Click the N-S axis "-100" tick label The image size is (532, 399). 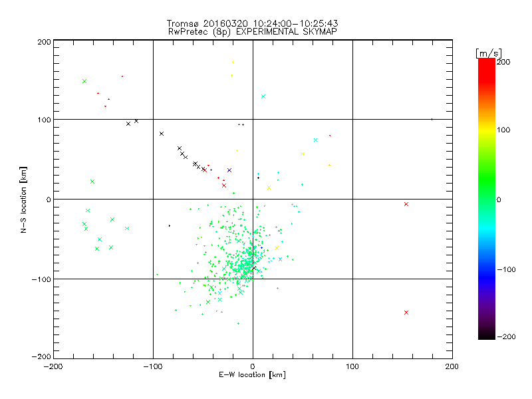[x=41, y=279]
